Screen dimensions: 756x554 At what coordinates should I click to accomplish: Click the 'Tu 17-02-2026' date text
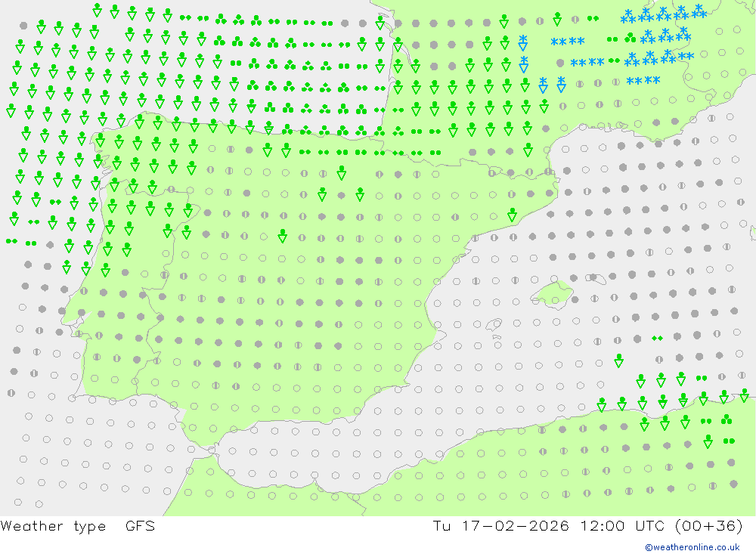coord(500,525)
